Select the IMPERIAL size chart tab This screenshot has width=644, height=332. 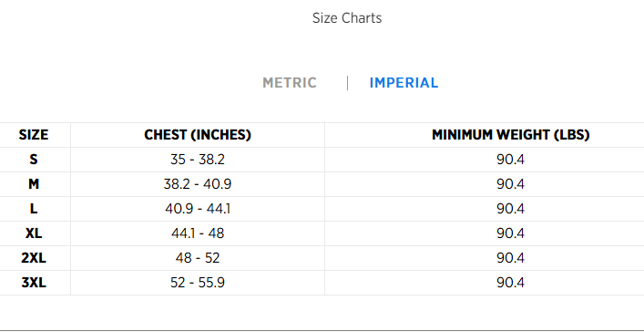coord(404,83)
